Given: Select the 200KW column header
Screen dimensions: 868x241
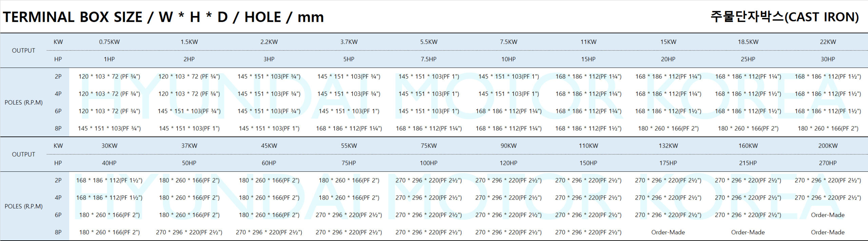Looking at the screenshot, I should (828, 146).
